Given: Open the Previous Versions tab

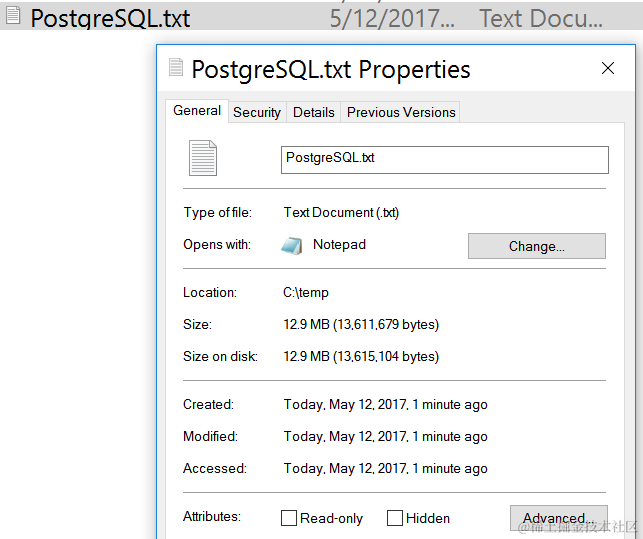Looking at the screenshot, I should point(401,112).
